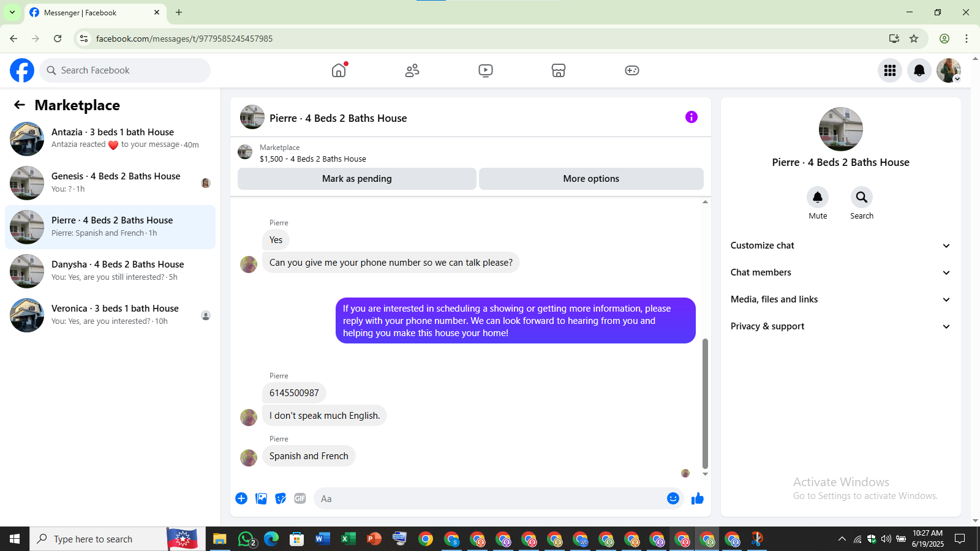Open the emoji picker

[x=673, y=498]
